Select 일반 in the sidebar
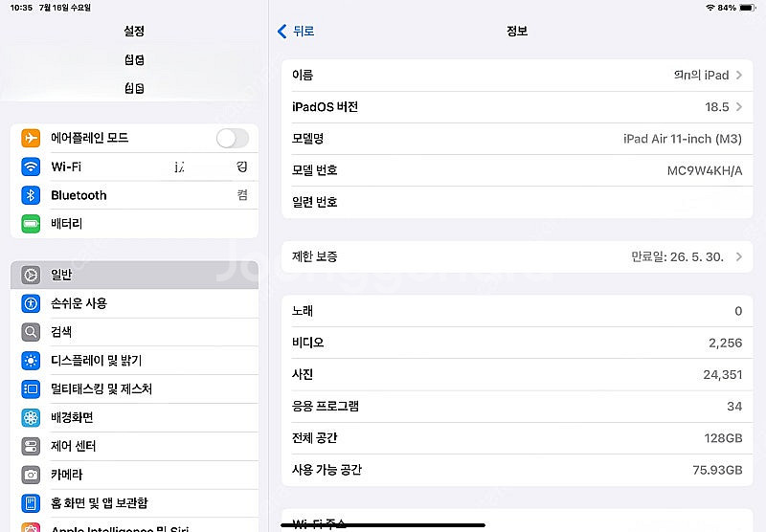Screen dimensions: 766x532 [134, 275]
